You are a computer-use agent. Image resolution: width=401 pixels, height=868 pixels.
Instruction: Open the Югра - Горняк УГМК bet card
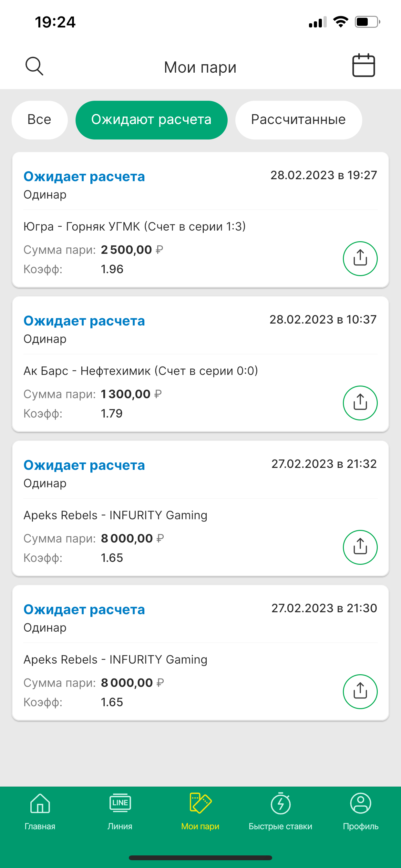point(135,226)
